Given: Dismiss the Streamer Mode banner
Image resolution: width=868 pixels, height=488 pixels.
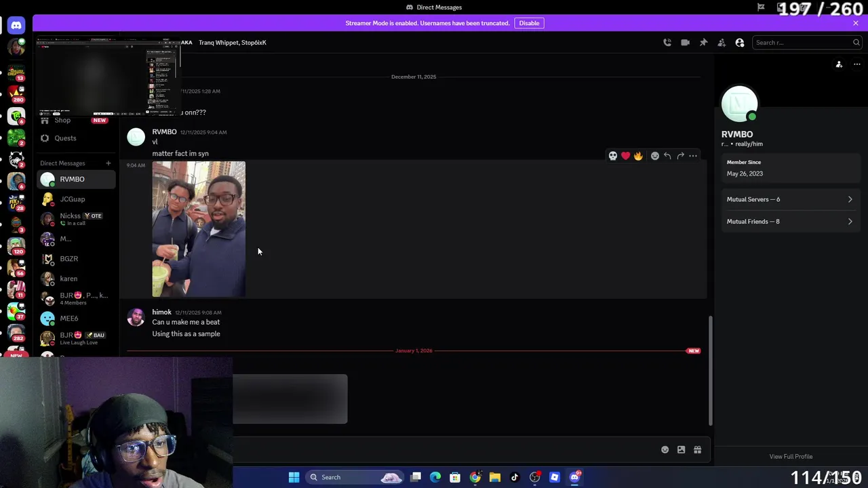Looking at the screenshot, I should pyautogui.click(x=856, y=23).
